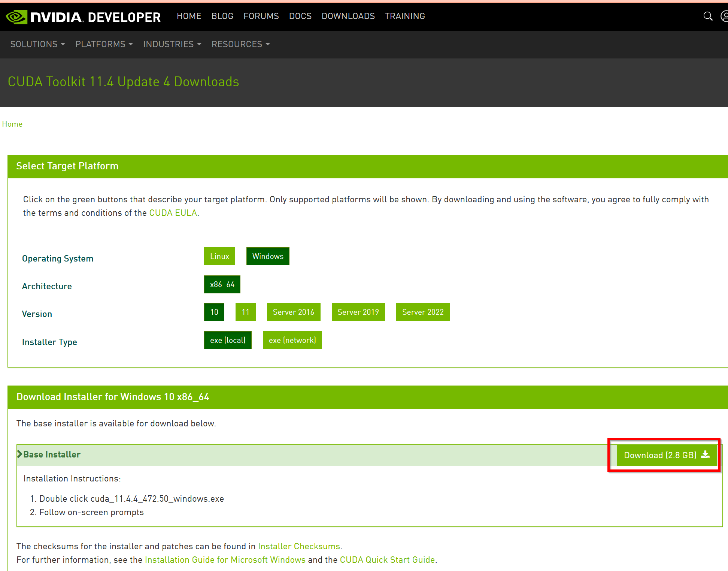Open CUDA Quick Start Guide link
The height and width of the screenshot is (571, 728).
pyautogui.click(x=387, y=560)
